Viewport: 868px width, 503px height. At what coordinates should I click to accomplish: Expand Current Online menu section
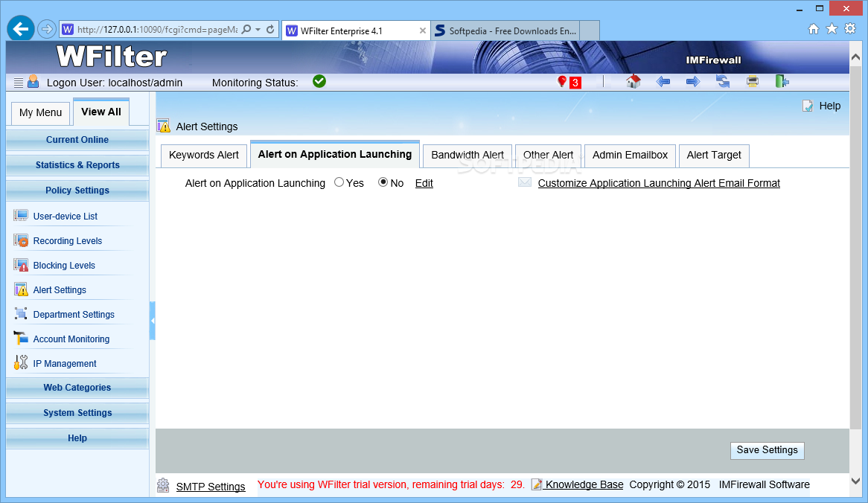tap(77, 140)
